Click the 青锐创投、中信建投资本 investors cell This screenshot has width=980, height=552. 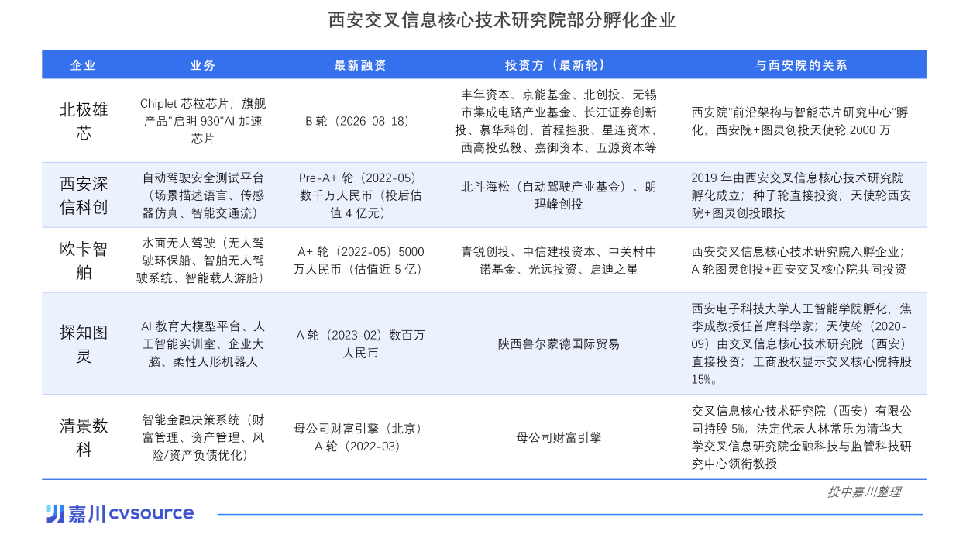[559, 260]
